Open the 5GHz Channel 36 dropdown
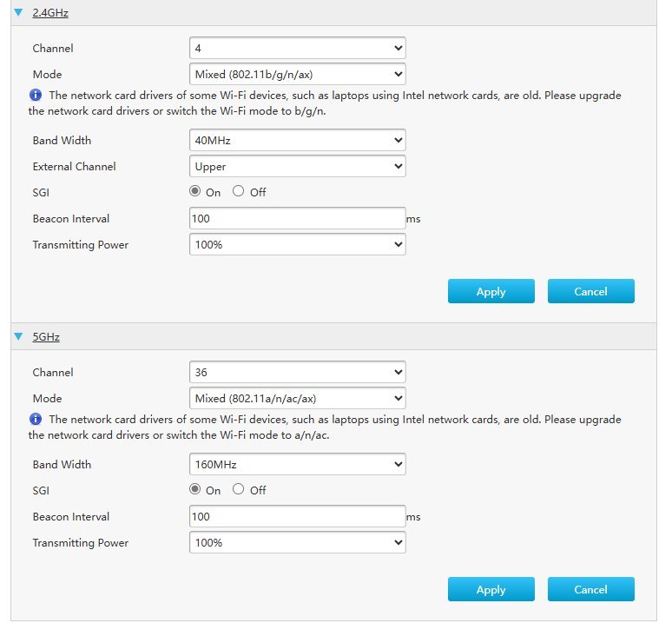 (297, 372)
